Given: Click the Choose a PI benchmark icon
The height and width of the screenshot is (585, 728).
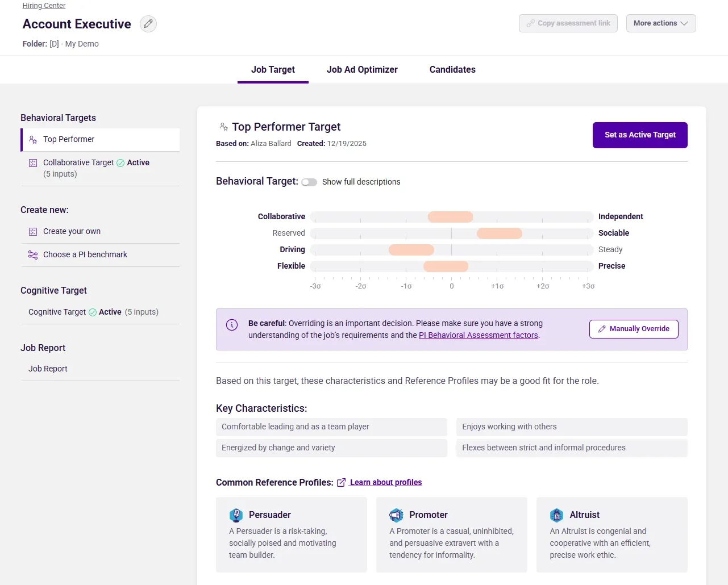Looking at the screenshot, I should click(x=33, y=254).
